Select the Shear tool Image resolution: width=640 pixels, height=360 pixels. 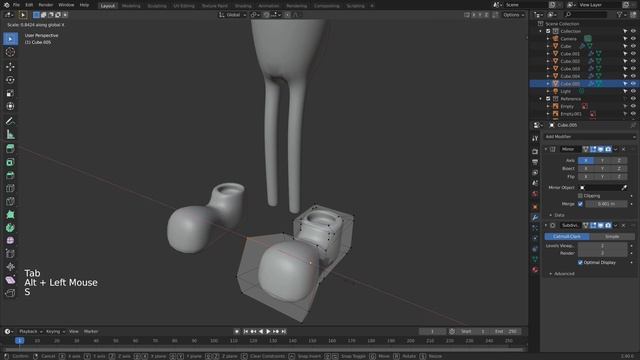[x=10, y=280]
